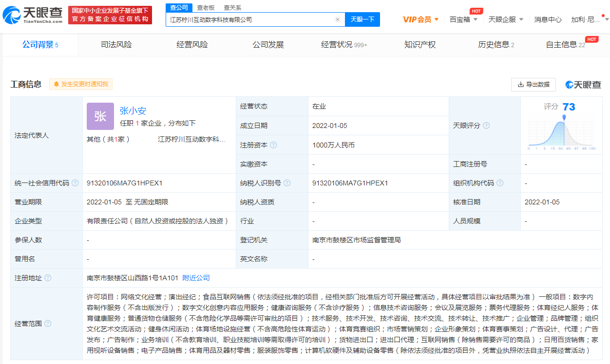Click the 天眼查 logo beside export button
Image resolution: width=610 pixels, height=364 pixels.
pos(583,85)
